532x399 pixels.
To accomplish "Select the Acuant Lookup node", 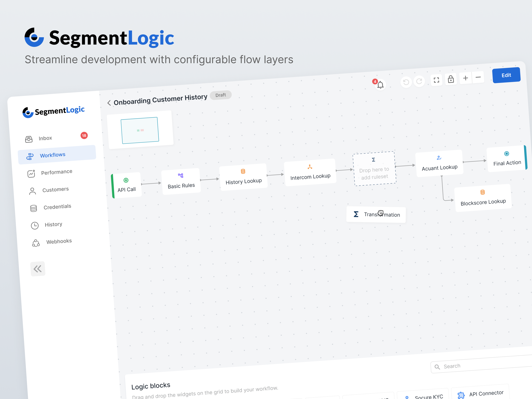I will point(439,164).
